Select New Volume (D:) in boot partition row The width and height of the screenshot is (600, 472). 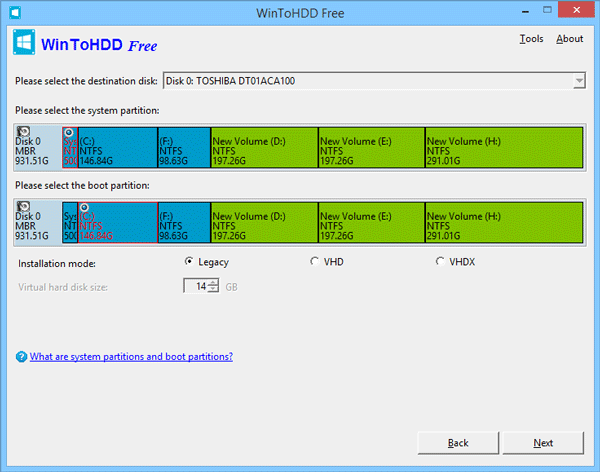(264, 222)
